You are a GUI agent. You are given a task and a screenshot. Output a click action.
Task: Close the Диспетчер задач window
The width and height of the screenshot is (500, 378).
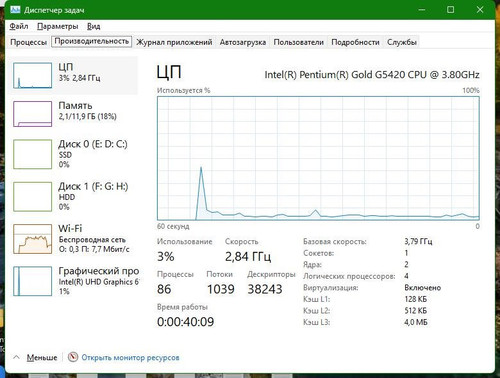[480, 10]
